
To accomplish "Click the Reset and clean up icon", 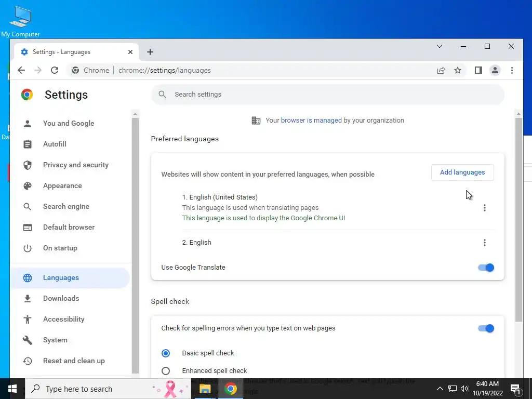I will [28, 361].
